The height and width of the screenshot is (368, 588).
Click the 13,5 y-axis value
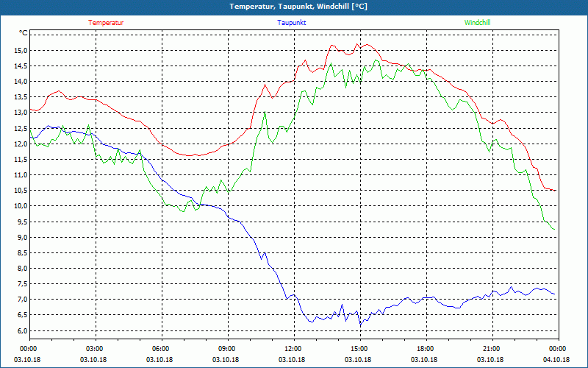coord(21,97)
